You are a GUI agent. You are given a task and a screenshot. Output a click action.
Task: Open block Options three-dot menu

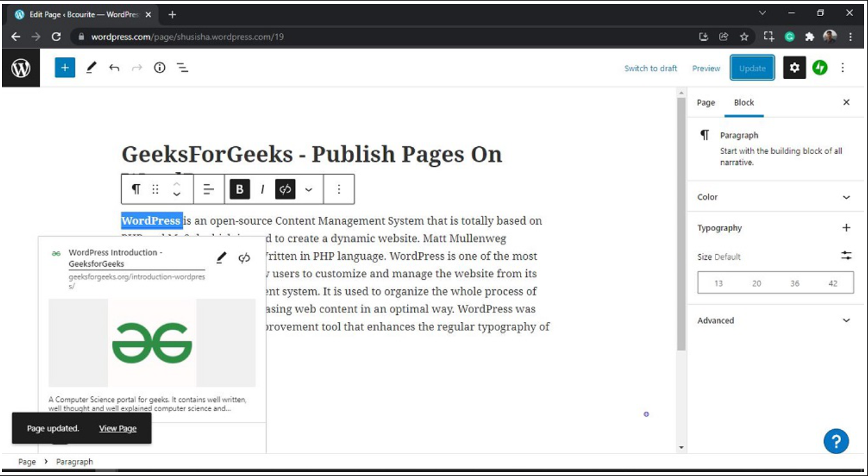pos(338,189)
